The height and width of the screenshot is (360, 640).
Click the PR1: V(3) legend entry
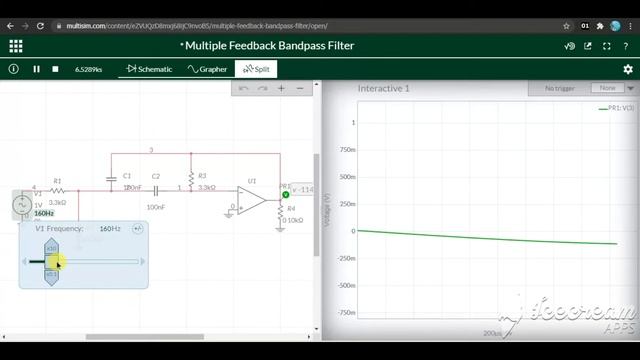pos(616,108)
